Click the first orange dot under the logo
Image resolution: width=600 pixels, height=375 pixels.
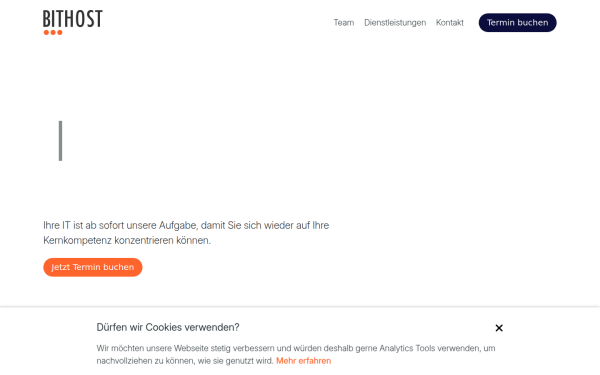click(46, 33)
